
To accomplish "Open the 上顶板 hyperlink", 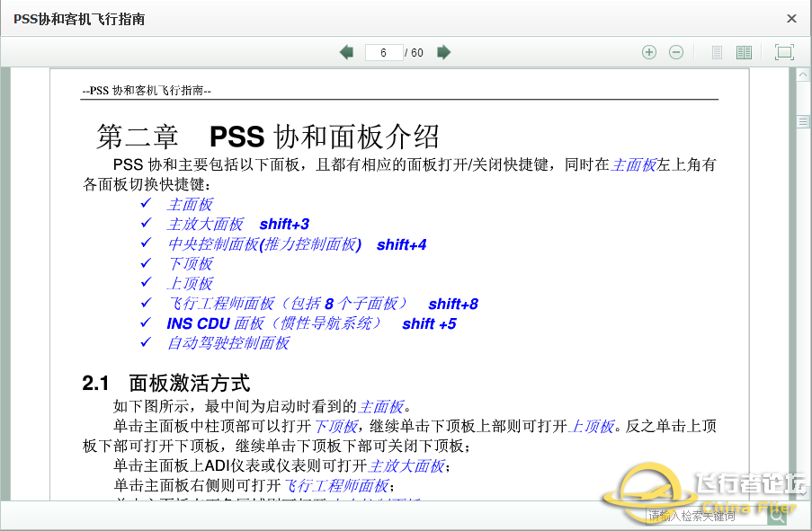I will tap(191, 282).
